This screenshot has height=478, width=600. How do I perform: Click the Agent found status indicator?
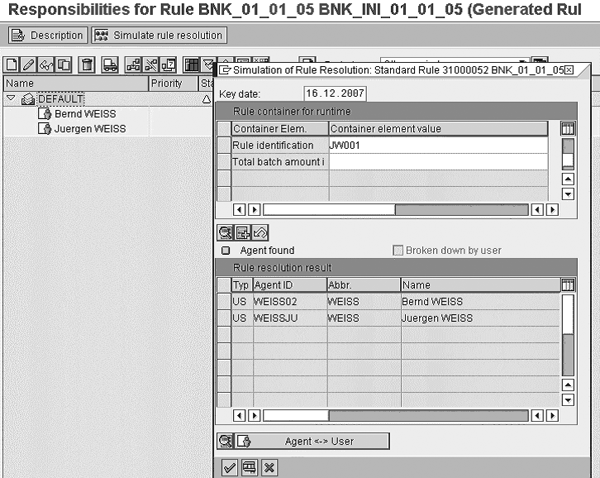[x=226, y=250]
